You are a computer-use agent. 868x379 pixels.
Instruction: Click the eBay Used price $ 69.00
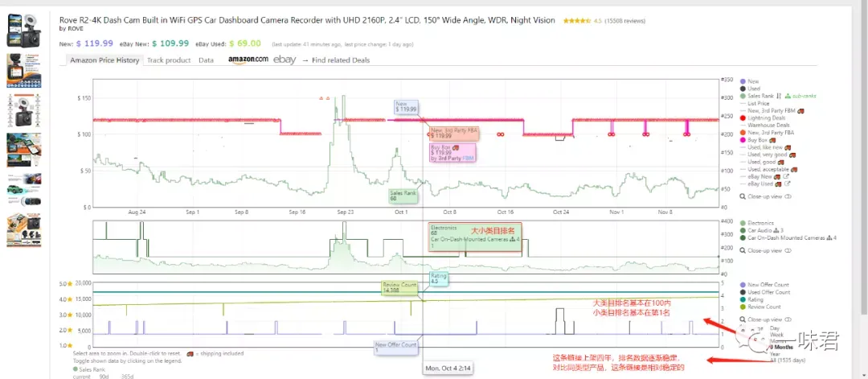tap(244, 43)
